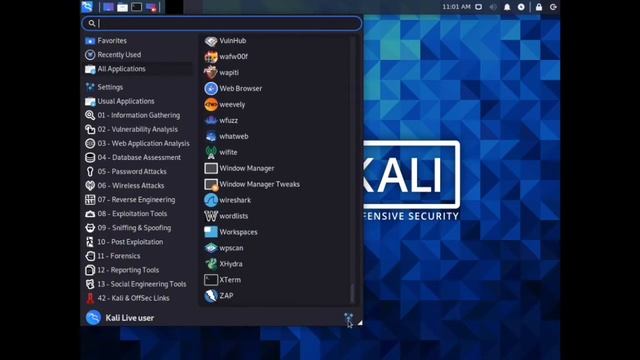
Task: Click the menu resize grip corner
Action: tap(360, 323)
